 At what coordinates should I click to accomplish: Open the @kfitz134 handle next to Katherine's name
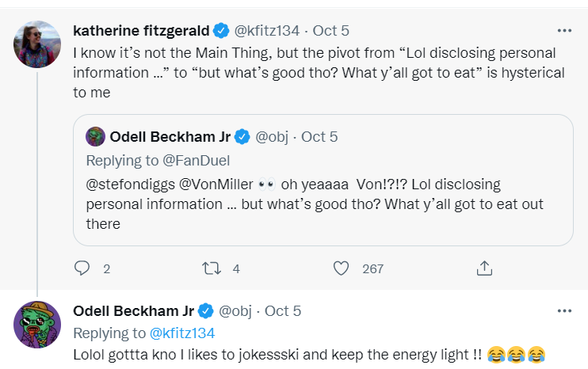(266, 31)
